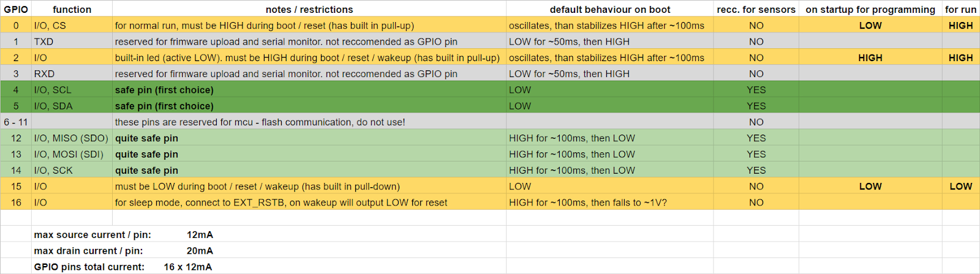Click GPIO 0 'oscillates, than stabilizes HIGH' cell

[610, 26]
